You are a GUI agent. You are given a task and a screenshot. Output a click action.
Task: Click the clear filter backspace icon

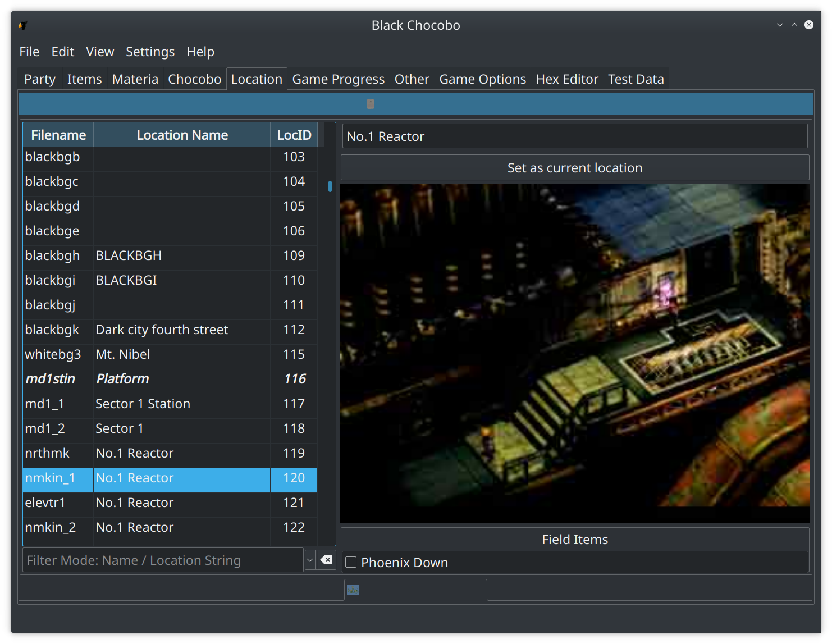pyautogui.click(x=326, y=560)
